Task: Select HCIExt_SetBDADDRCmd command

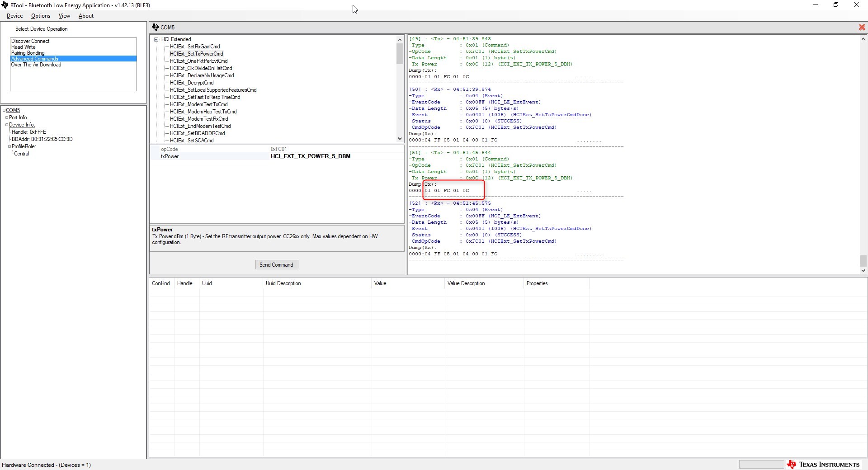Action: (x=198, y=133)
